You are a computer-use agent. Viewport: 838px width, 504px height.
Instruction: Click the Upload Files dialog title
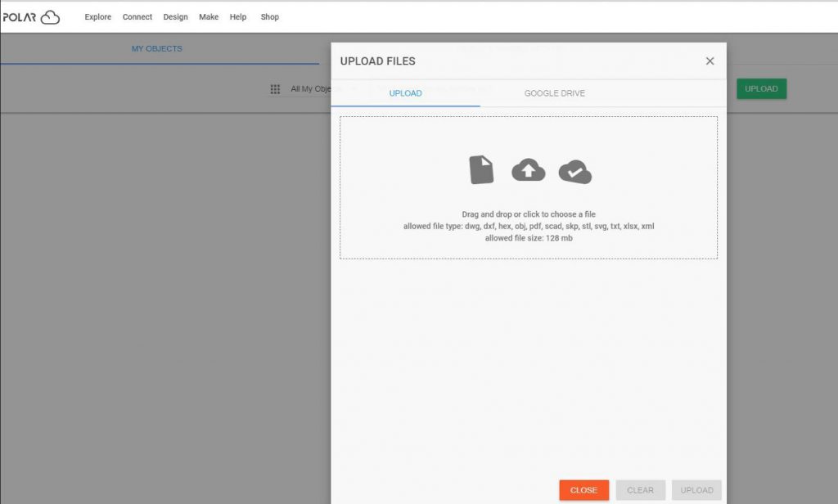click(378, 61)
